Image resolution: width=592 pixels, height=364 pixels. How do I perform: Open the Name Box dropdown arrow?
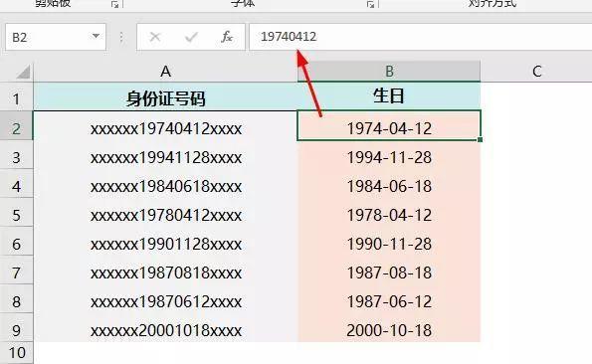pos(96,36)
